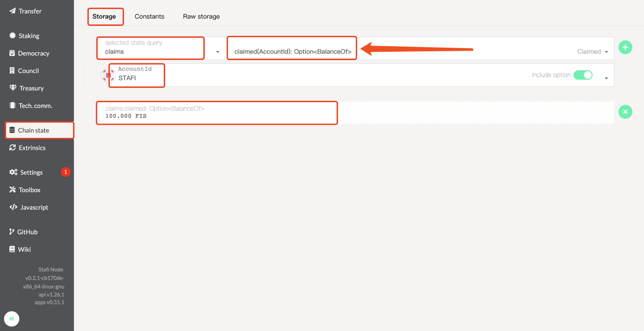Switch to the Constants tab
This screenshot has width=644, height=331.
coord(149,17)
